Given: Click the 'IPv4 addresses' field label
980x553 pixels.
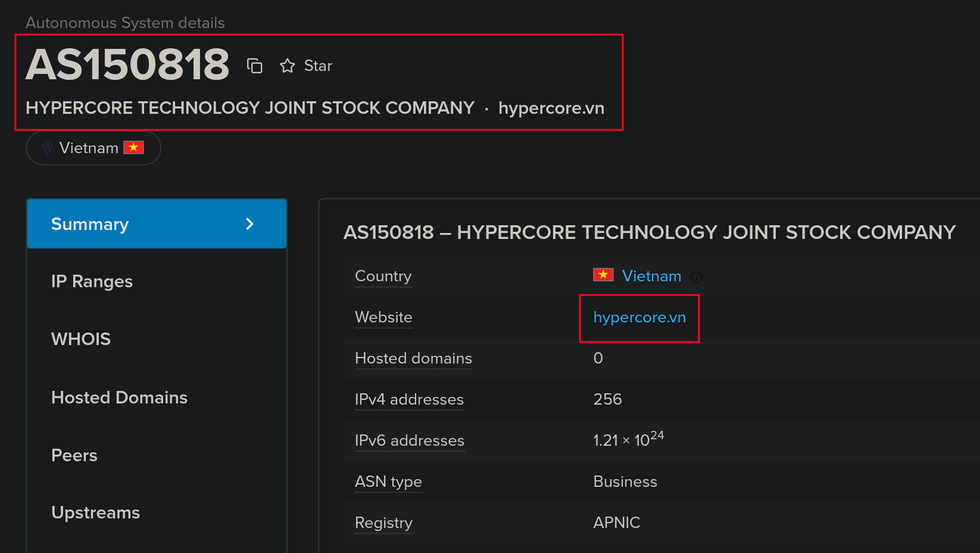Looking at the screenshot, I should 409,400.
